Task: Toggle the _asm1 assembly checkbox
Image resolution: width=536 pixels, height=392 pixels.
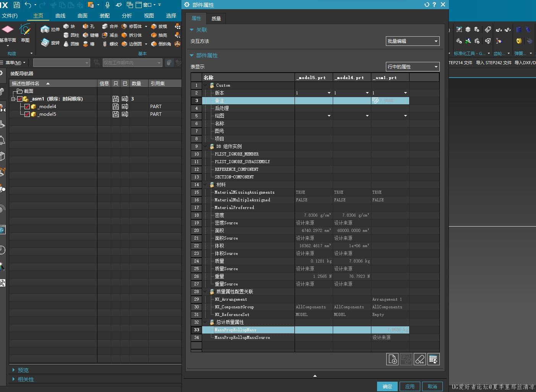Action: 20,99
